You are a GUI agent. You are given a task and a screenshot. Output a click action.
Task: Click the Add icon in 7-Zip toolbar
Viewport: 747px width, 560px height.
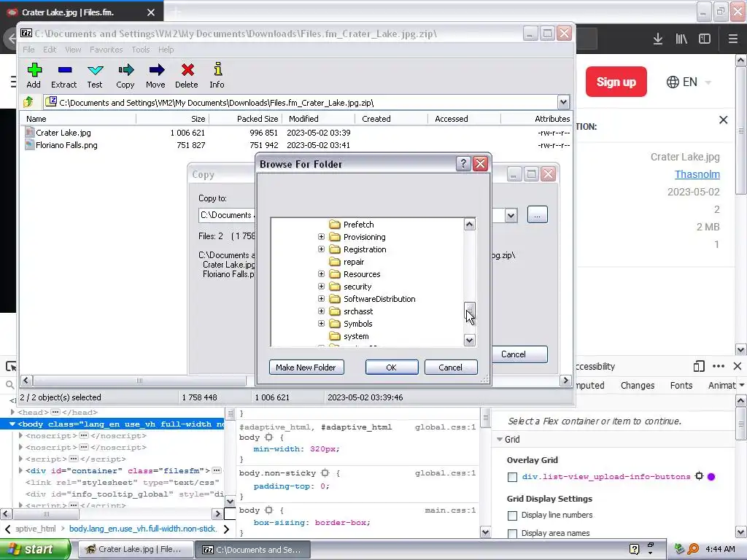(x=34, y=71)
